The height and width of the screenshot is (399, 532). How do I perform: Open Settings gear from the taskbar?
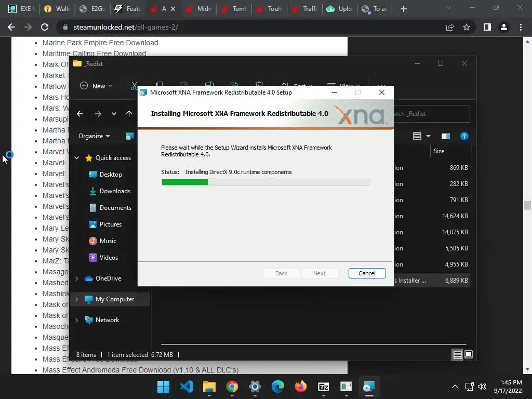pyautogui.click(x=255, y=387)
